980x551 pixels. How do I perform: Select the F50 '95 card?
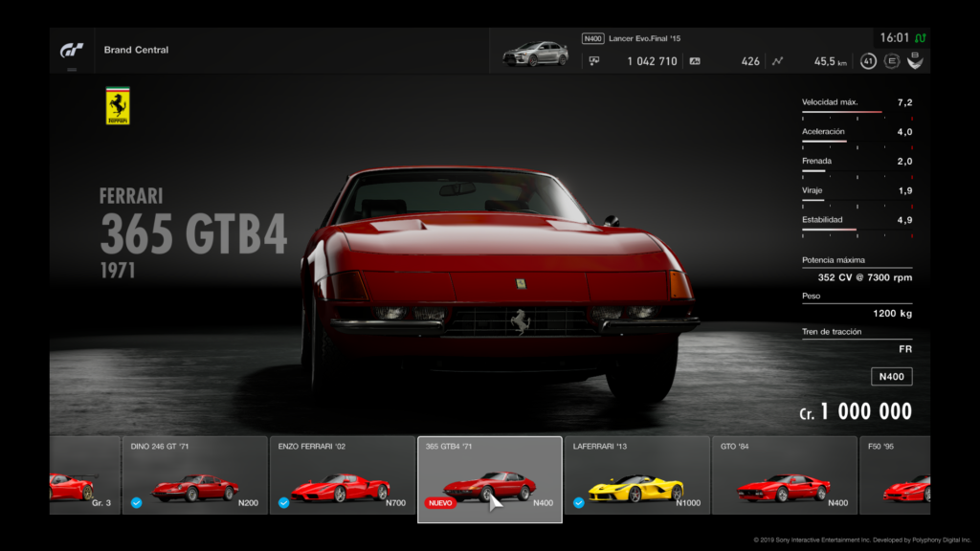click(x=895, y=475)
